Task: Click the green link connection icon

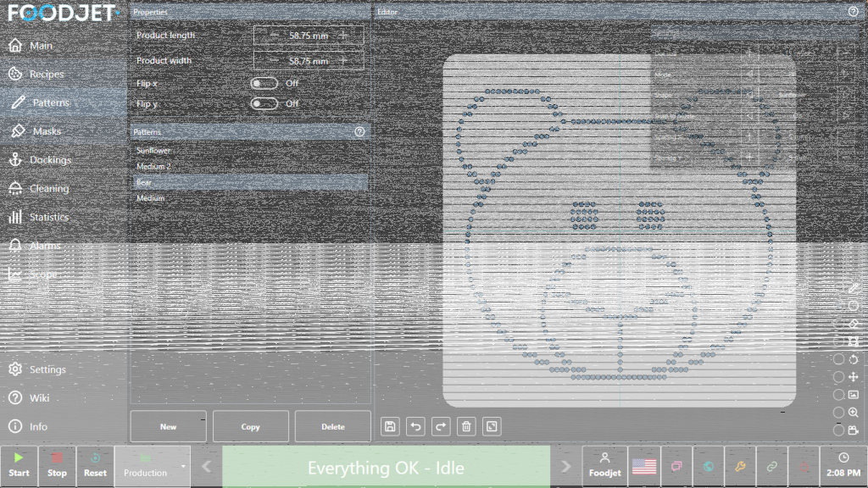Action: (x=771, y=467)
